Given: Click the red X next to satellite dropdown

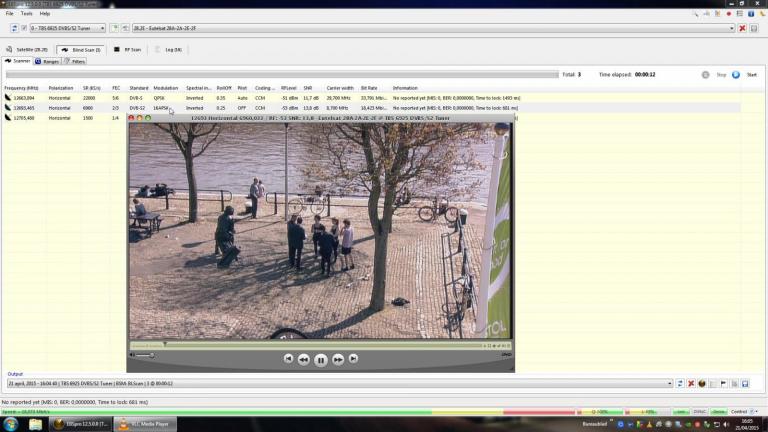Looking at the screenshot, I should pyautogui.click(x=742, y=28).
